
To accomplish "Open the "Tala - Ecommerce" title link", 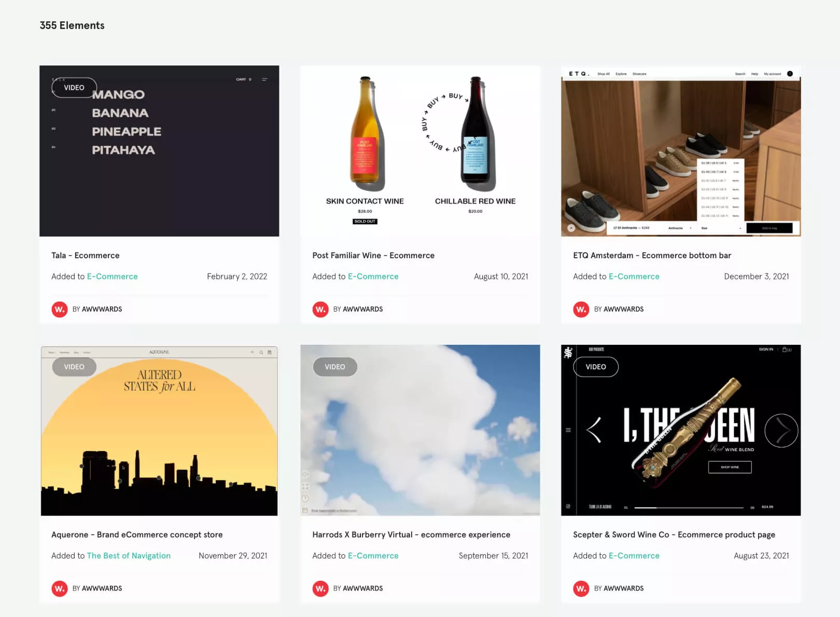I will click(x=86, y=255).
